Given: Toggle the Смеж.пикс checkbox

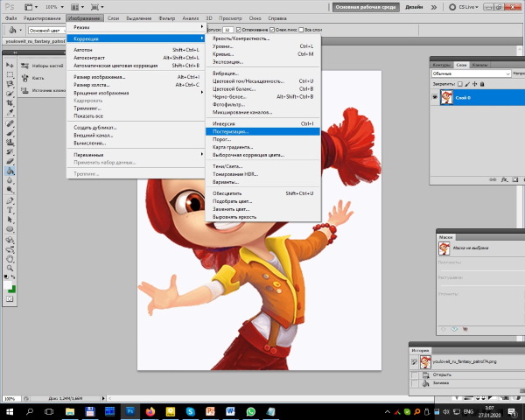Looking at the screenshot, I should coord(272,30).
